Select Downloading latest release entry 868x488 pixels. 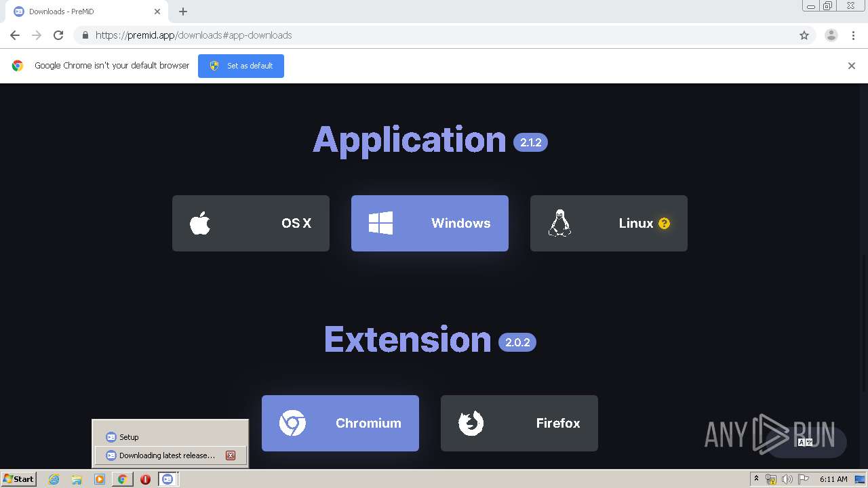pos(170,455)
